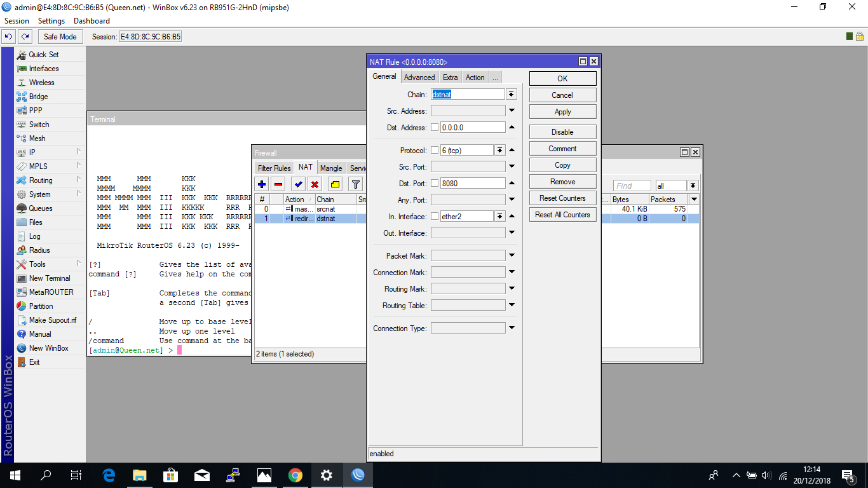Toggle Protocol invert checkbox

point(435,151)
